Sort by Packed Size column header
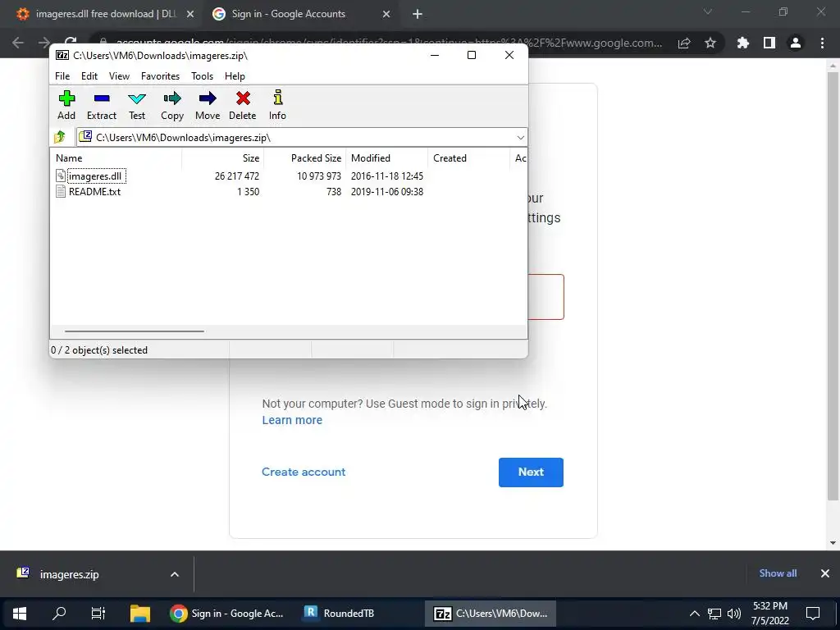840x630 pixels. [305, 158]
